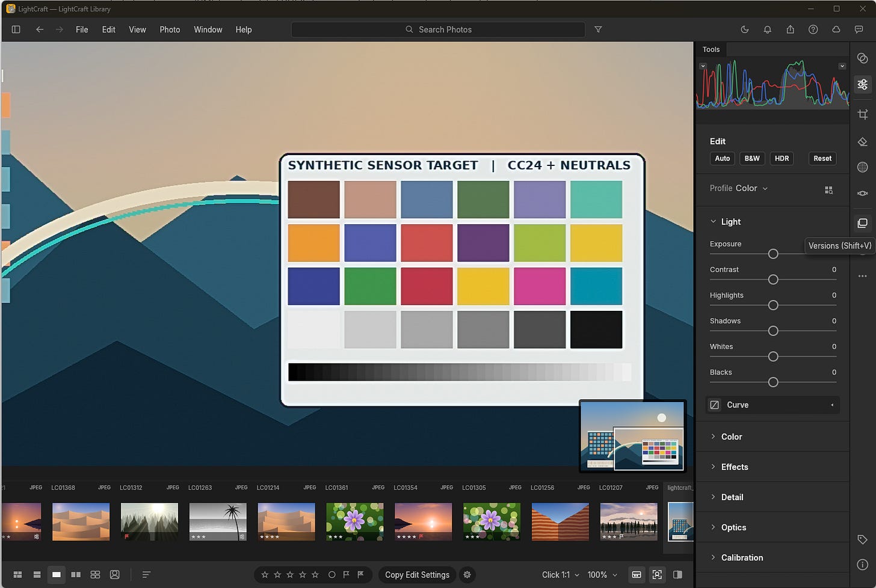Click the Reset button
Viewport: 876px width, 588px height.
pyautogui.click(x=822, y=159)
